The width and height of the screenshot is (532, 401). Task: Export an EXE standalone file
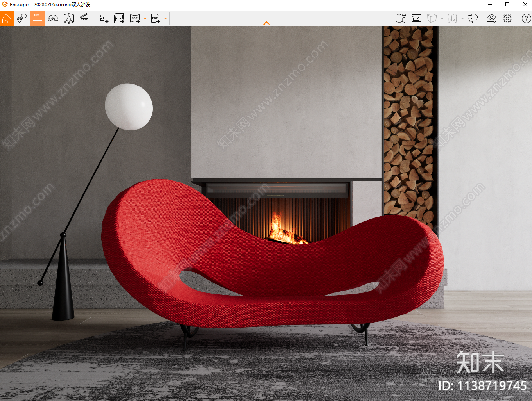click(156, 18)
